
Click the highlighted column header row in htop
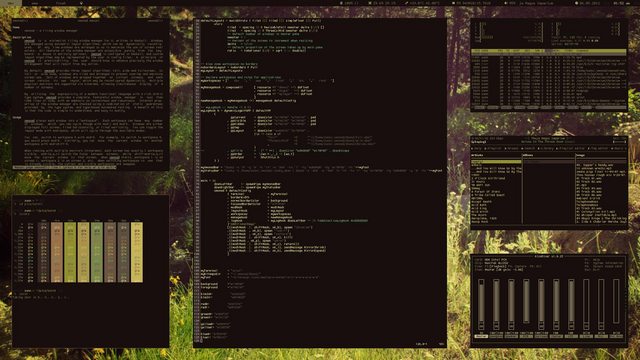pos(549,51)
